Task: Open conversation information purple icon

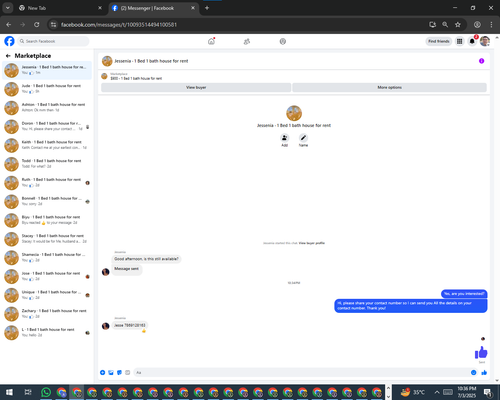Action: tap(481, 61)
